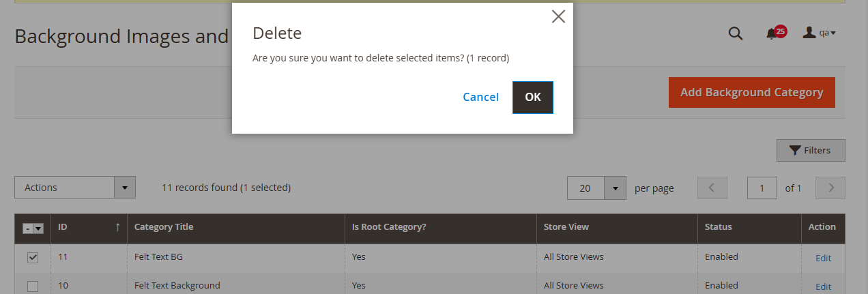This screenshot has height=294, width=868.
Task: Sort by the ID column header
Action: [x=89, y=227]
